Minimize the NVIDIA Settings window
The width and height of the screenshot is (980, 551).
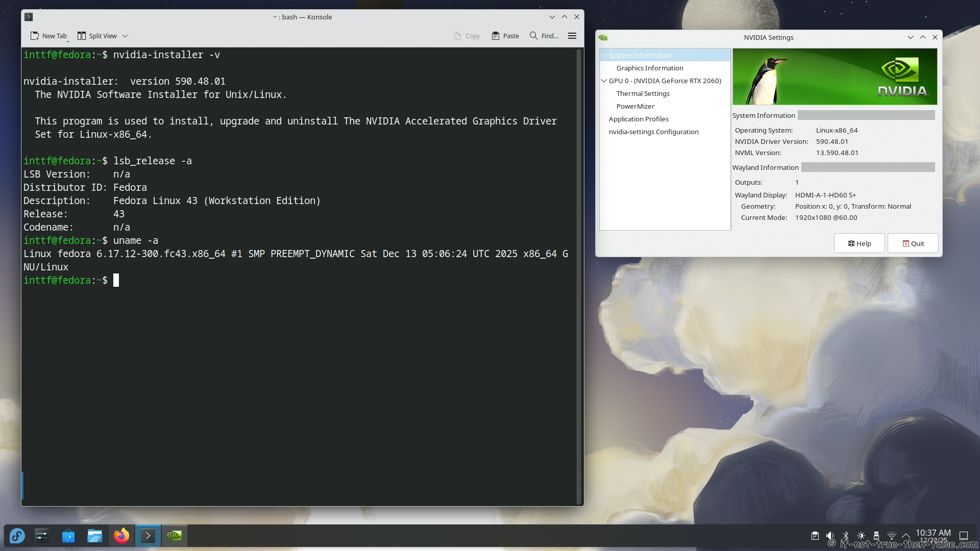(910, 37)
